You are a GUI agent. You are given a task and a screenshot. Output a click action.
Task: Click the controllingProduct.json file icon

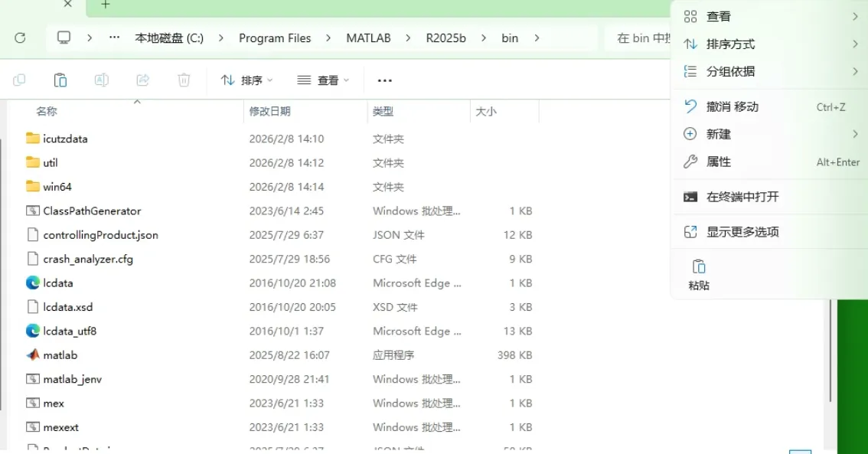pos(33,235)
